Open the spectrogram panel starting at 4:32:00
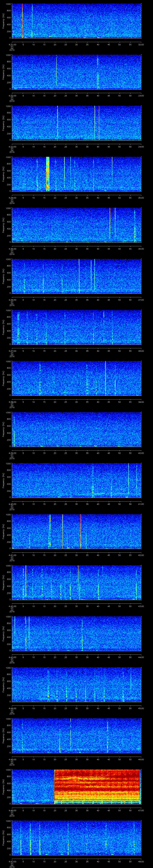153x868 pixels. pos(76,72)
